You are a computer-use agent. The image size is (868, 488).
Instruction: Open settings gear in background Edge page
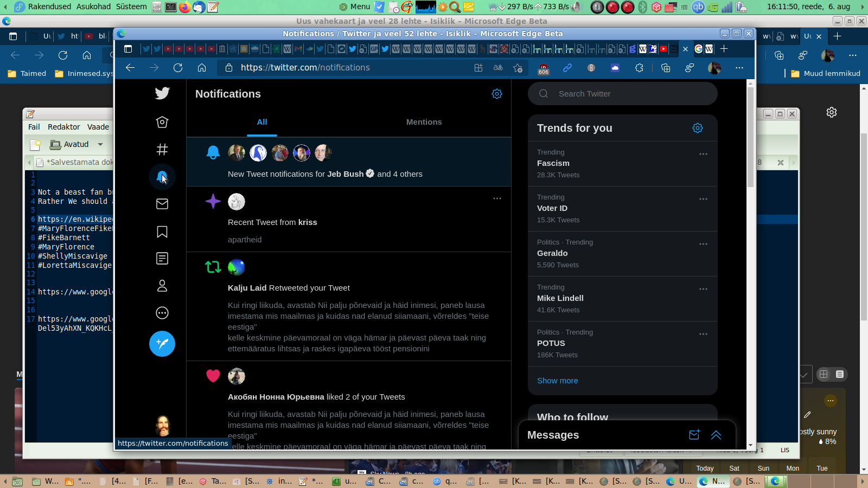tap(832, 112)
